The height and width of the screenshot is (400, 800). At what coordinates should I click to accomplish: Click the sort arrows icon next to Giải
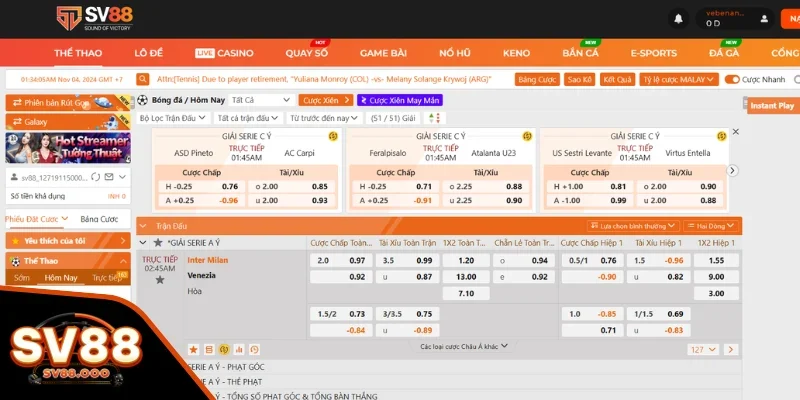434,118
